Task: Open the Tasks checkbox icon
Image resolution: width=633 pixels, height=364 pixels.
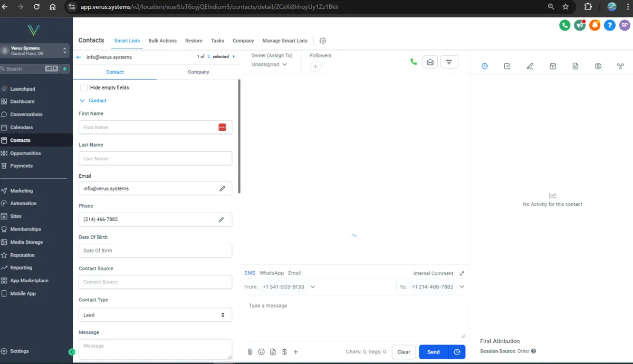Action: [x=507, y=66]
